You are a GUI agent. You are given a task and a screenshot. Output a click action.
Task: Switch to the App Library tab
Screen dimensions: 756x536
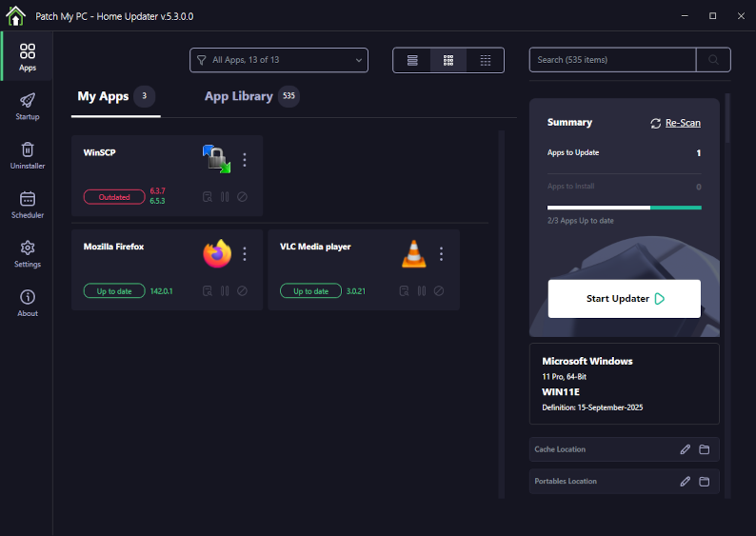pyautogui.click(x=239, y=96)
